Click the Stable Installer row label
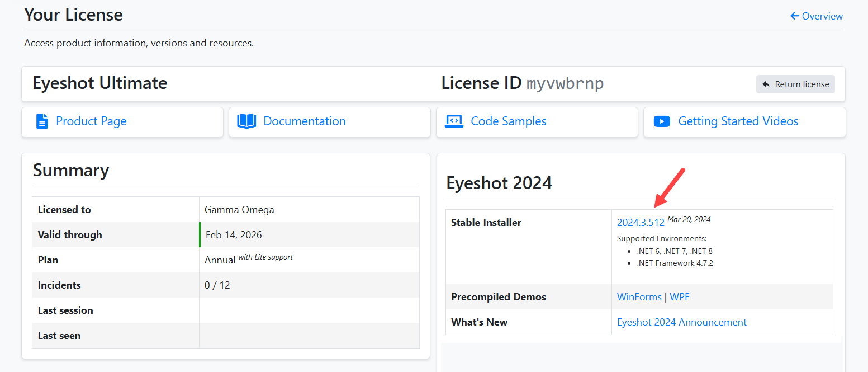 click(486, 223)
